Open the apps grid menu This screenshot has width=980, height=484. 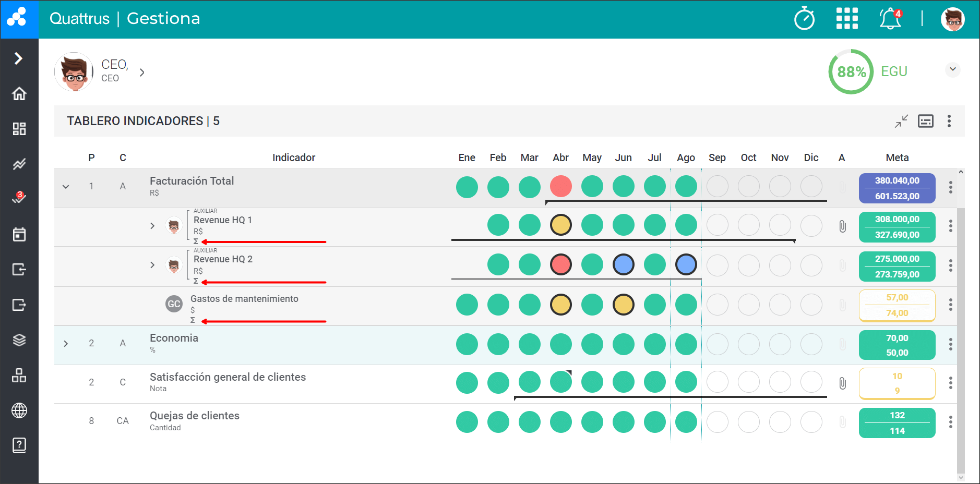pos(846,19)
